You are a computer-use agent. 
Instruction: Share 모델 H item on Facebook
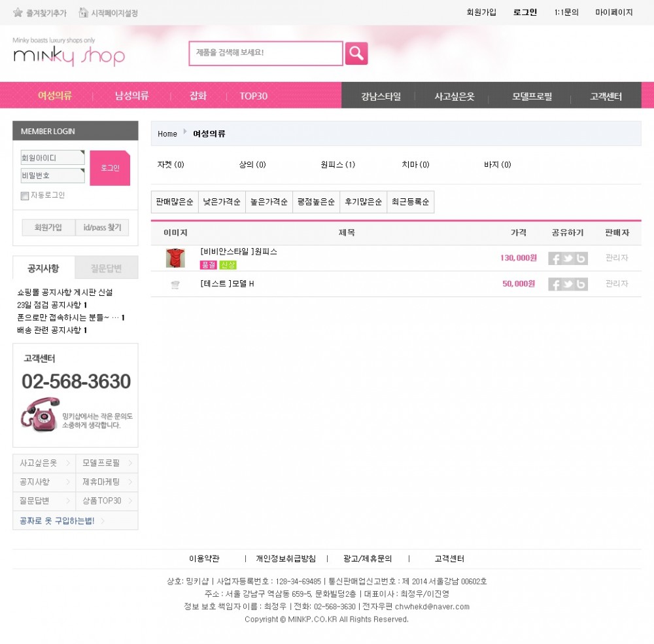(x=555, y=284)
